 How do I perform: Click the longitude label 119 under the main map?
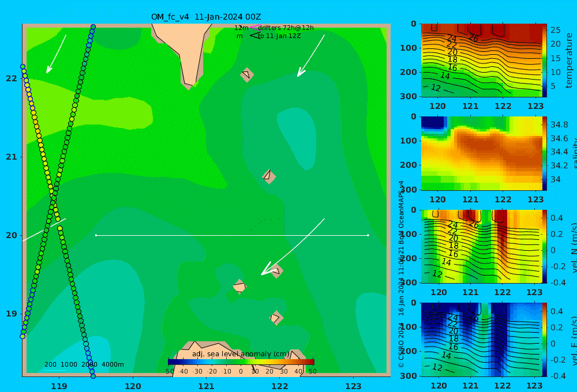pos(59,386)
